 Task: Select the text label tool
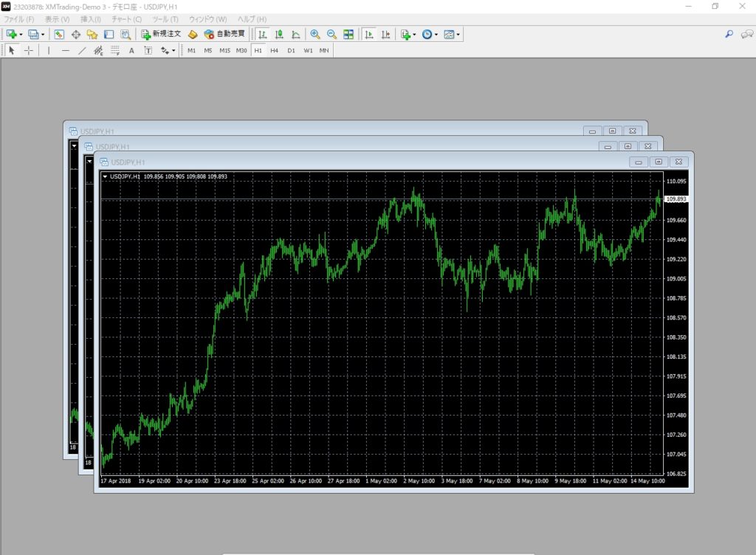(131, 50)
